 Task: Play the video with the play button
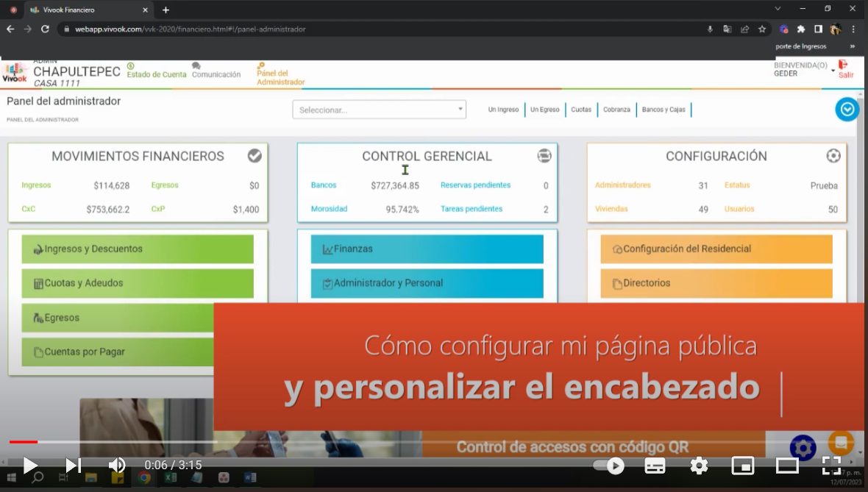(30, 466)
